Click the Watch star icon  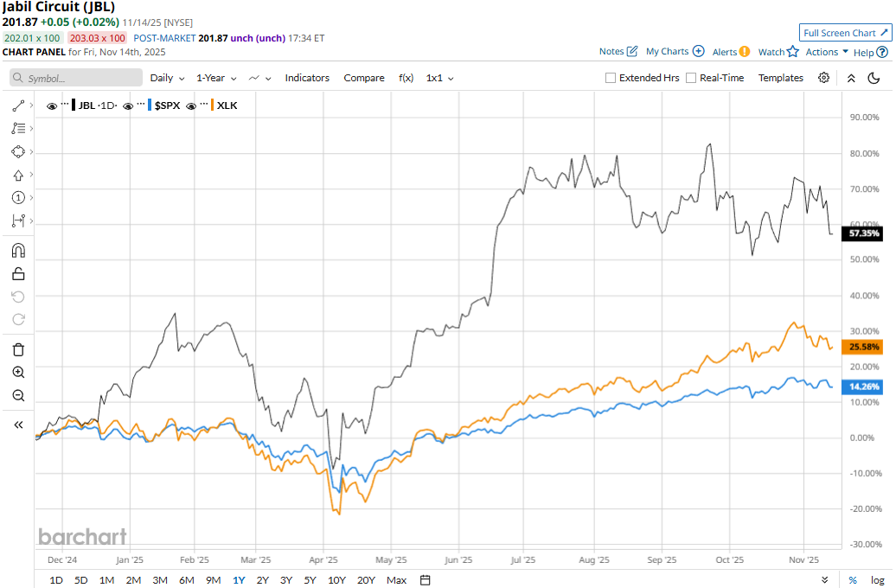click(x=792, y=51)
